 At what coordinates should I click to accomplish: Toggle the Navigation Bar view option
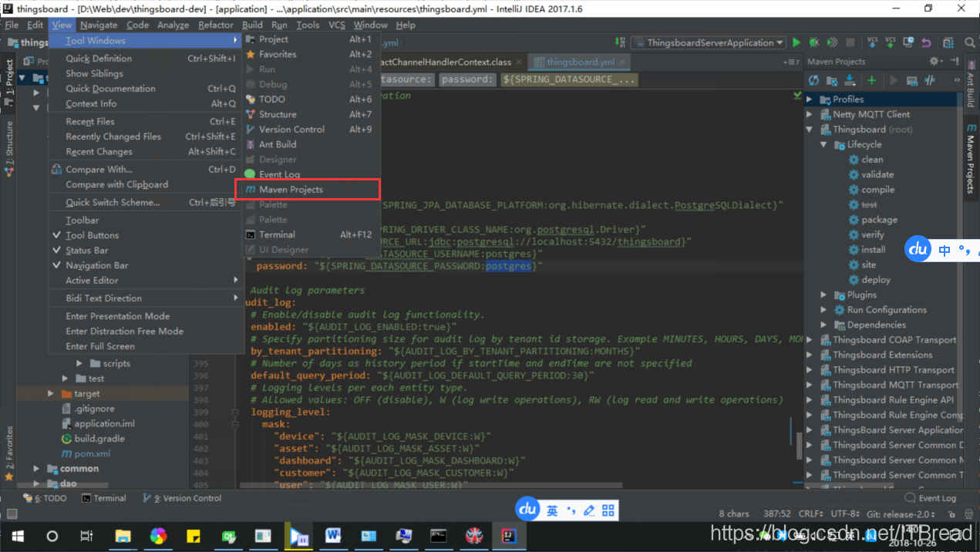click(146, 265)
